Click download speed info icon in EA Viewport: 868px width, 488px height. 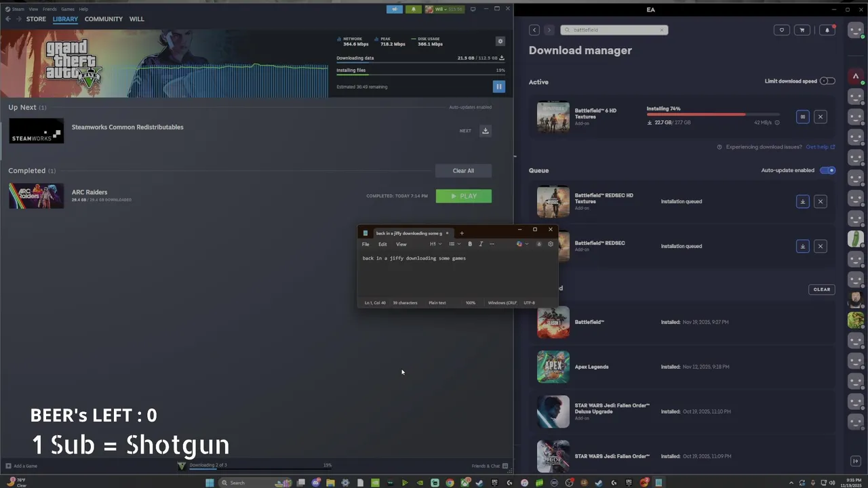pos(777,123)
